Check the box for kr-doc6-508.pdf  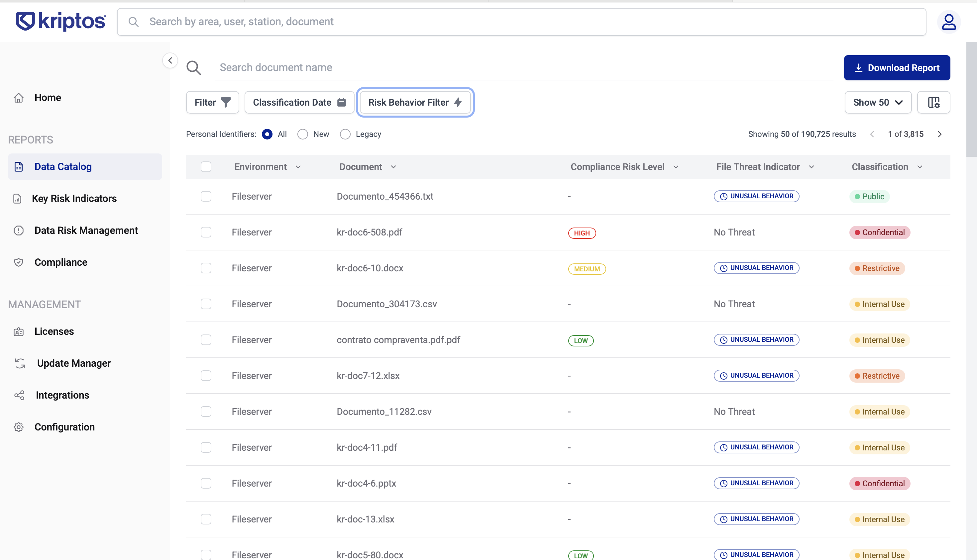pos(206,232)
